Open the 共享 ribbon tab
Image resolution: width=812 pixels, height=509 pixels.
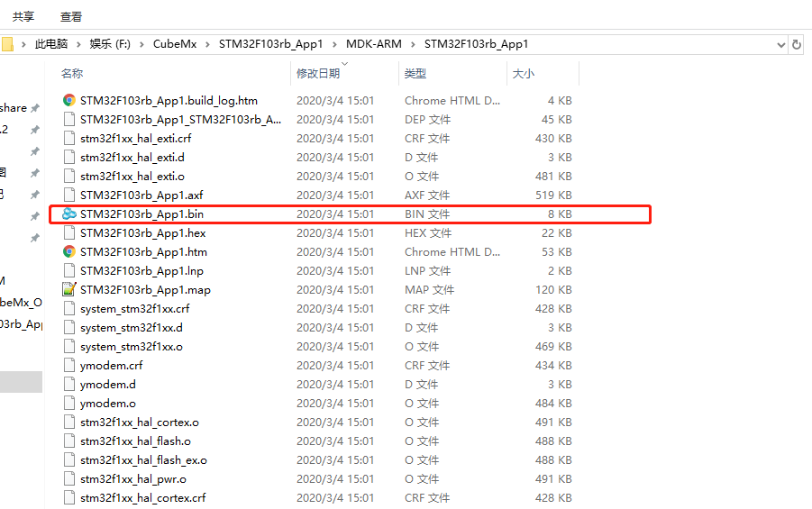[23, 16]
